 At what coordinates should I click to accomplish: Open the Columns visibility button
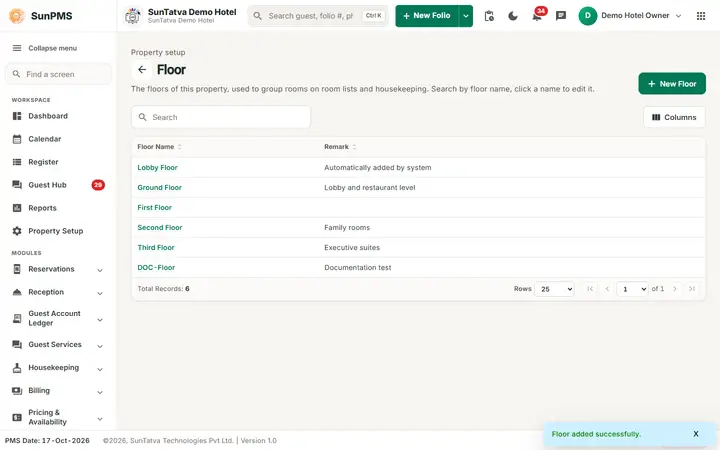click(674, 117)
